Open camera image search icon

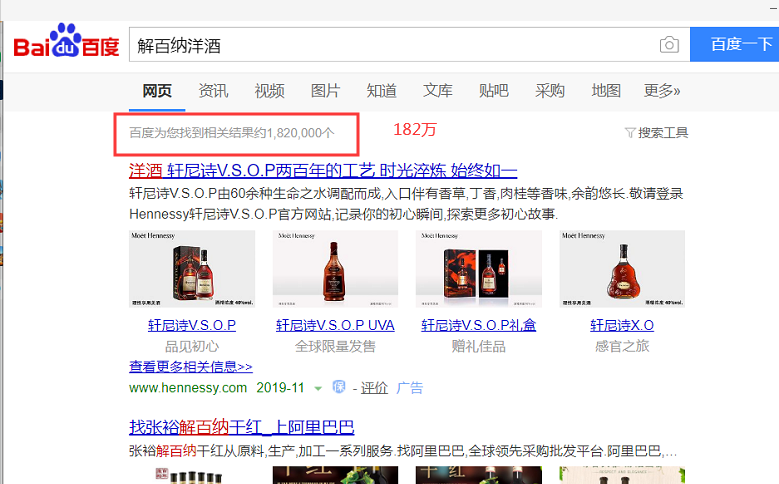669,45
